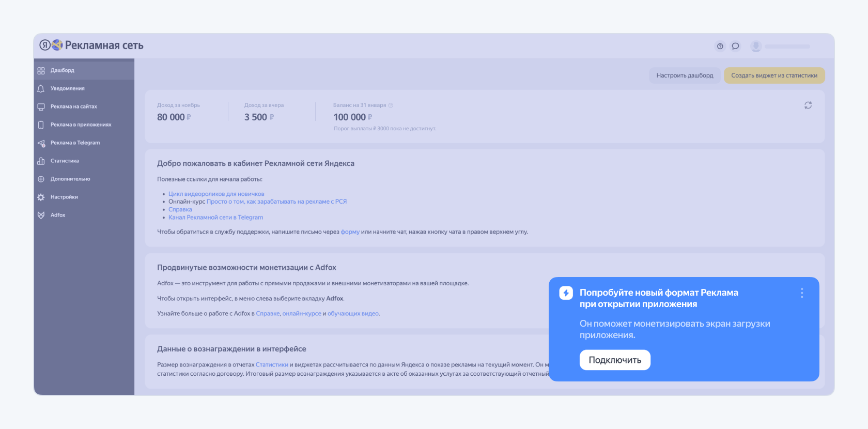
Task: Click popup title Попробуйте новый формат Реклама
Action: [x=659, y=298]
